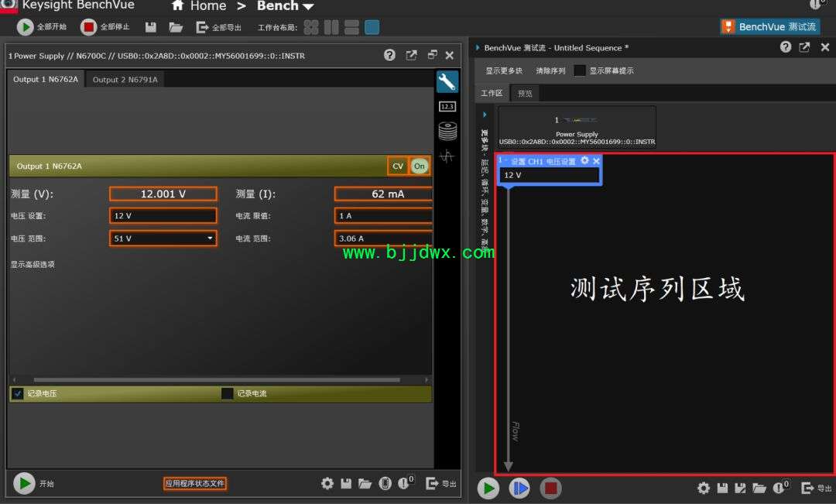This screenshot has width=836, height=504.
Task: Open help for the 测试流 panel
Action: click(786, 47)
